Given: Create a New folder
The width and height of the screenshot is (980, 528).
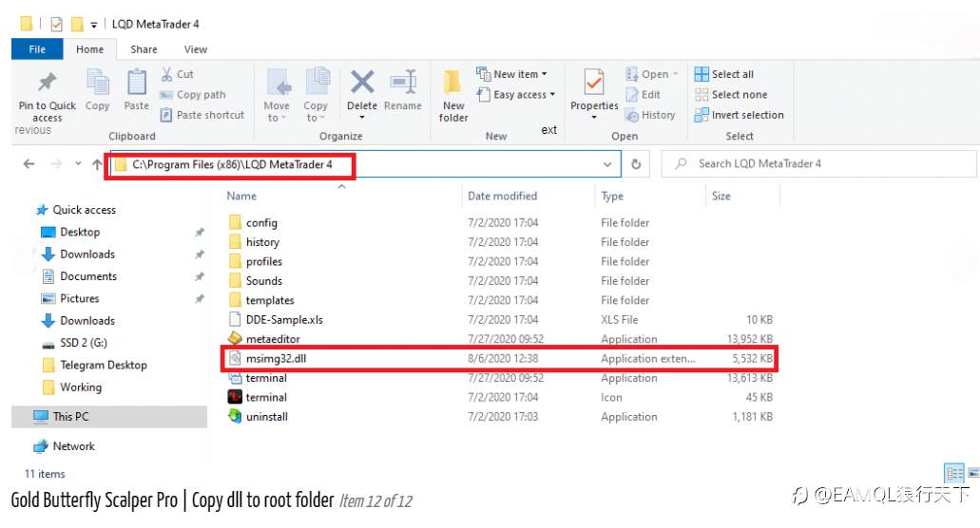Looking at the screenshot, I should point(453,95).
